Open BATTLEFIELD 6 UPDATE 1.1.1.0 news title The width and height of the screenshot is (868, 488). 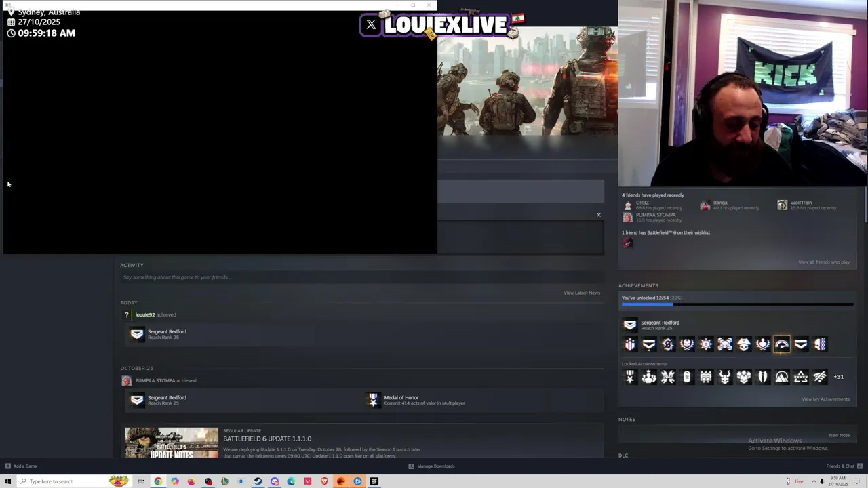click(x=267, y=439)
